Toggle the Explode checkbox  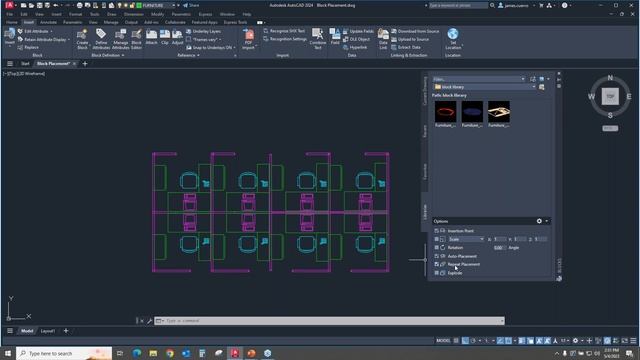(x=436, y=273)
